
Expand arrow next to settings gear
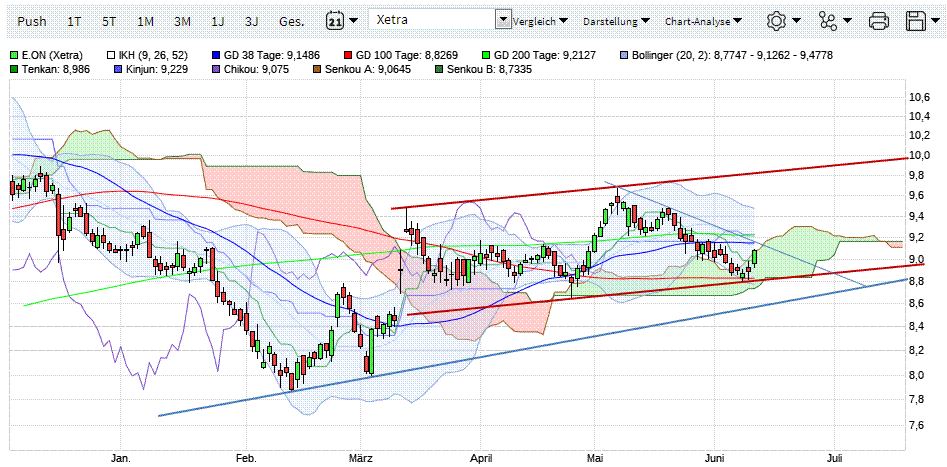pos(796,21)
